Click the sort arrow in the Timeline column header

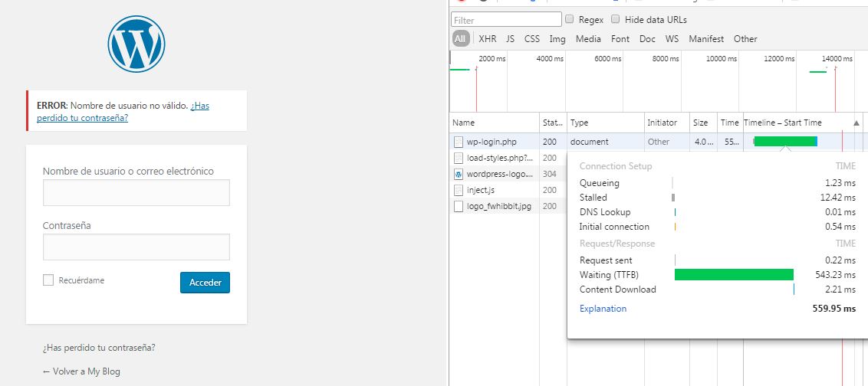click(856, 123)
